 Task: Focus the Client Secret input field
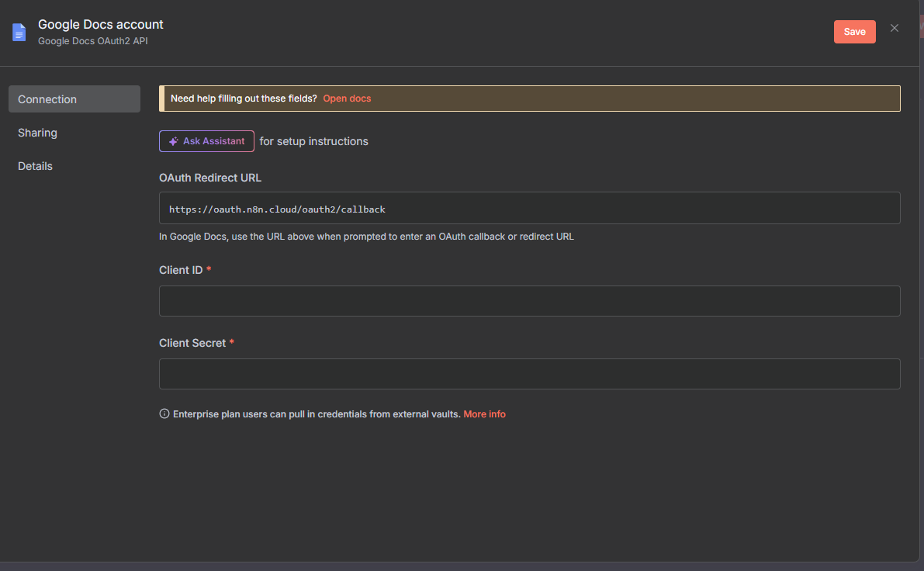point(530,374)
